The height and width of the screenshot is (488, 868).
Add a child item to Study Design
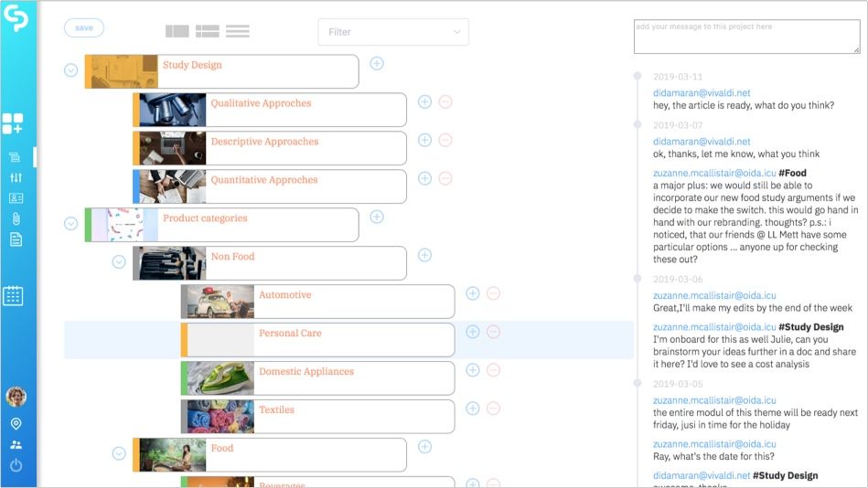(x=377, y=63)
